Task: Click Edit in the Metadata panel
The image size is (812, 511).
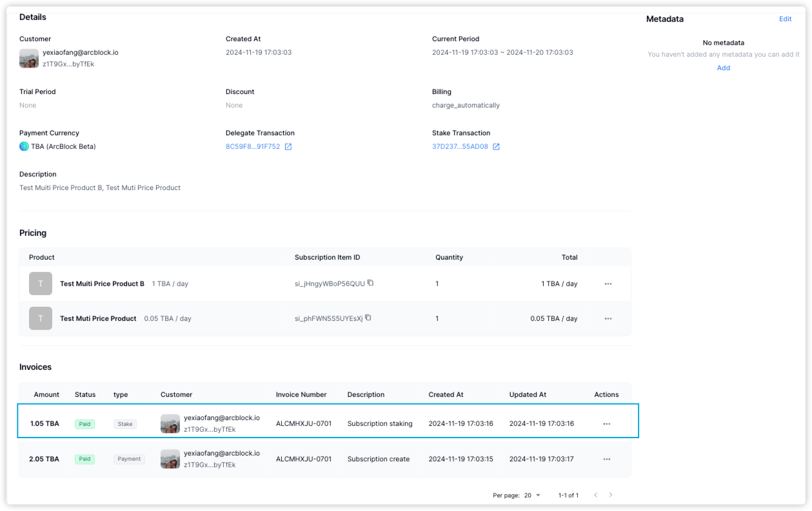Action: pyautogui.click(x=785, y=19)
